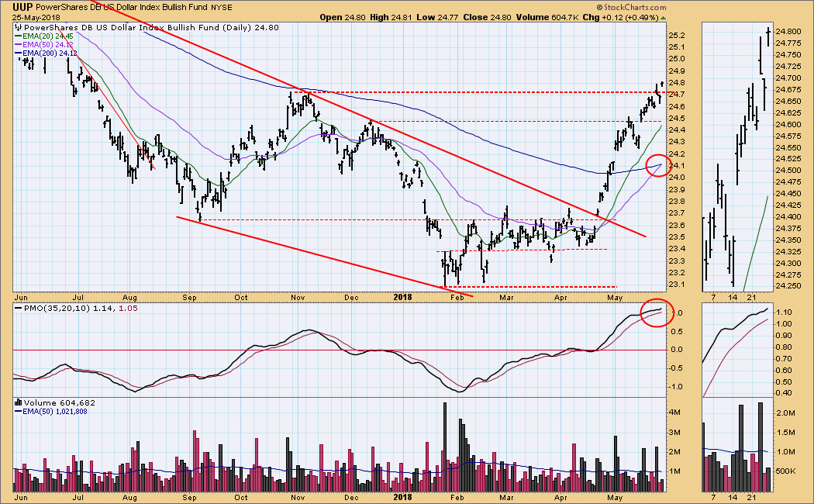The width and height of the screenshot is (814, 504).
Task: Click the EMA(50) 24.12 legend entry
Action: point(50,45)
